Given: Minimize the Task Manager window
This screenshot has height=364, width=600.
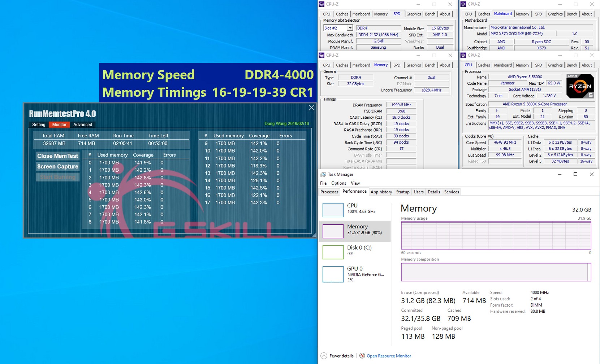Looking at the screenshot, I should (x=560, y=175).
